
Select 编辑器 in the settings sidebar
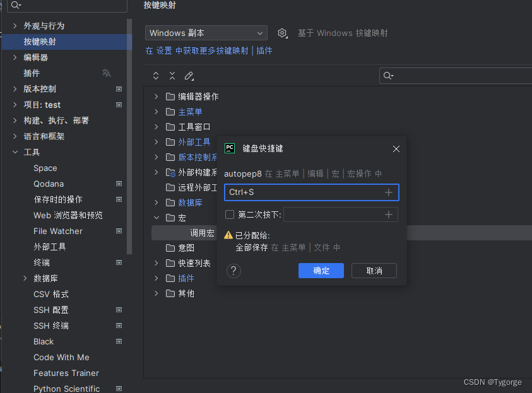[36, 57]
